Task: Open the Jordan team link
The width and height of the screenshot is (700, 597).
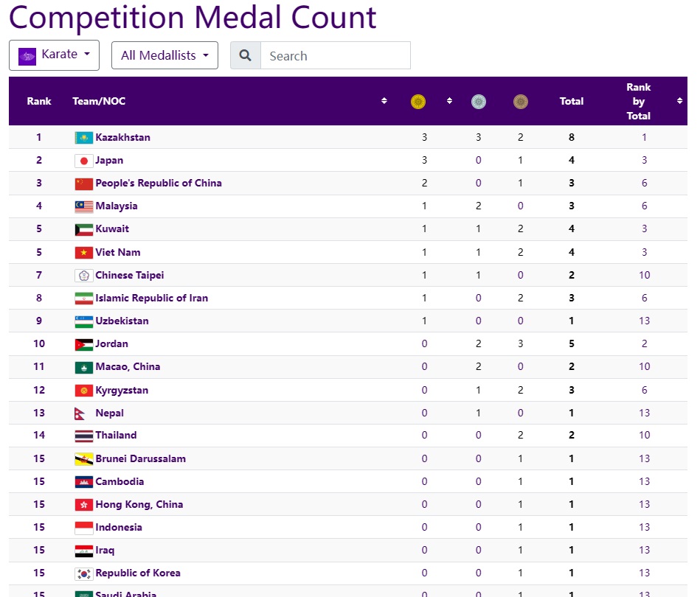Action: (111, 344)
